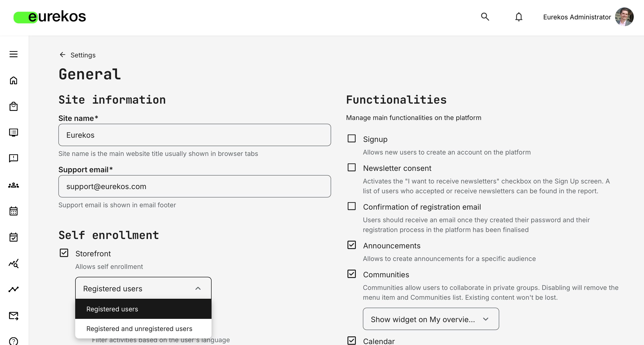Open notifications bell icon
Viewport: 644px width, 345px height.
click(x=519, y=17)
